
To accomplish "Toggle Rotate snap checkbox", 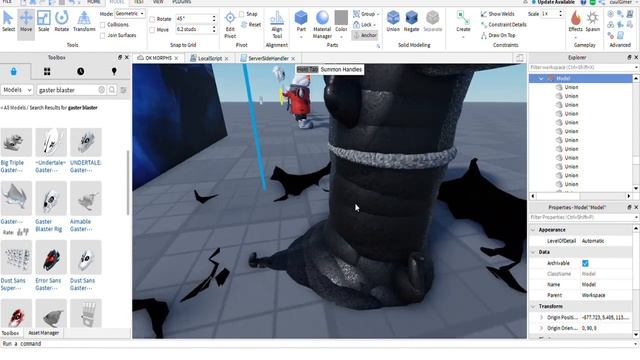I will [x=152, y=19].
